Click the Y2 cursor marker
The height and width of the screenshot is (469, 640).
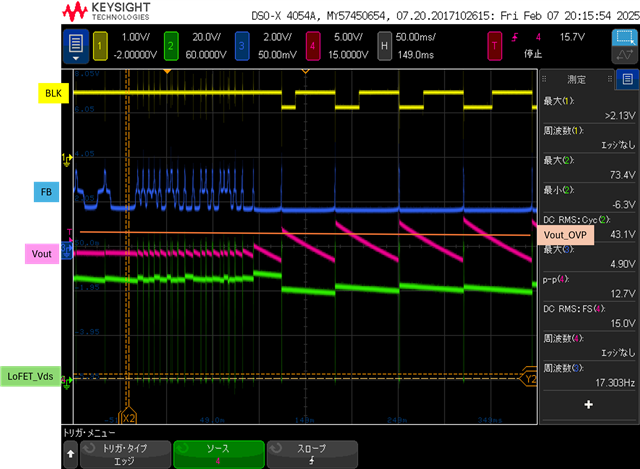pos(529,378)
